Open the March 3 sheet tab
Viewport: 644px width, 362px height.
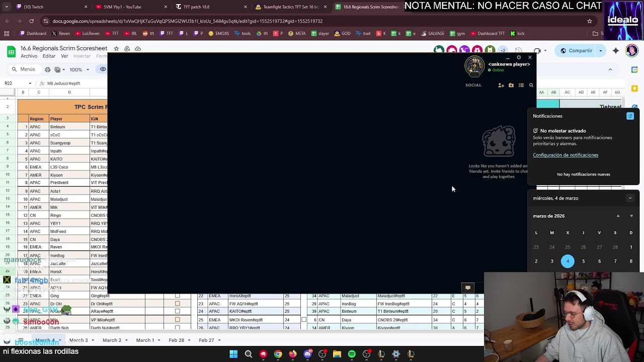(x=78, y=340)
